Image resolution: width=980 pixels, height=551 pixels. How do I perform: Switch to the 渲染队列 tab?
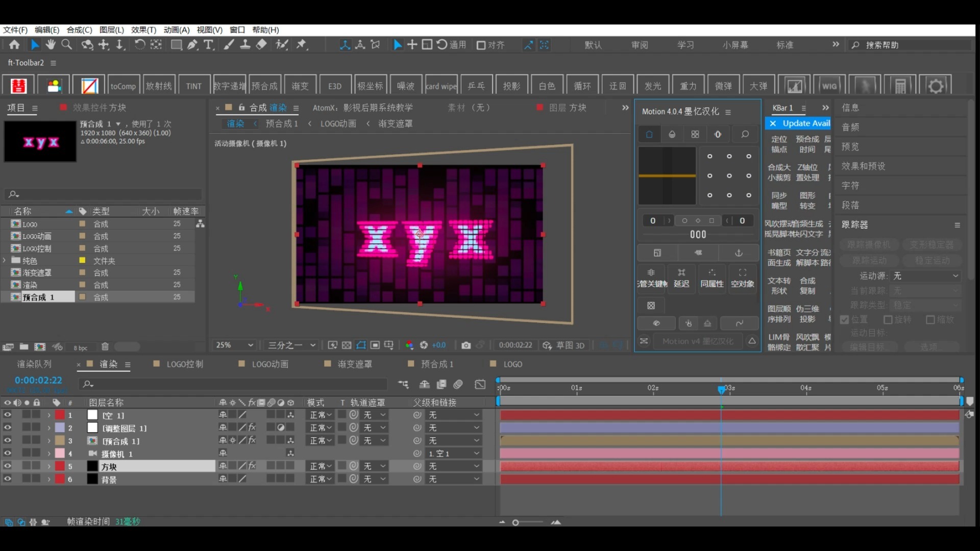click(34, 364)
